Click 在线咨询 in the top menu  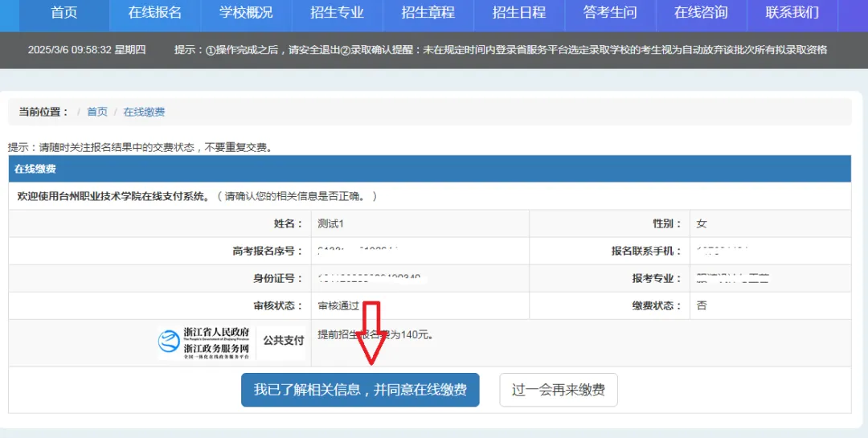click(701, 13)
